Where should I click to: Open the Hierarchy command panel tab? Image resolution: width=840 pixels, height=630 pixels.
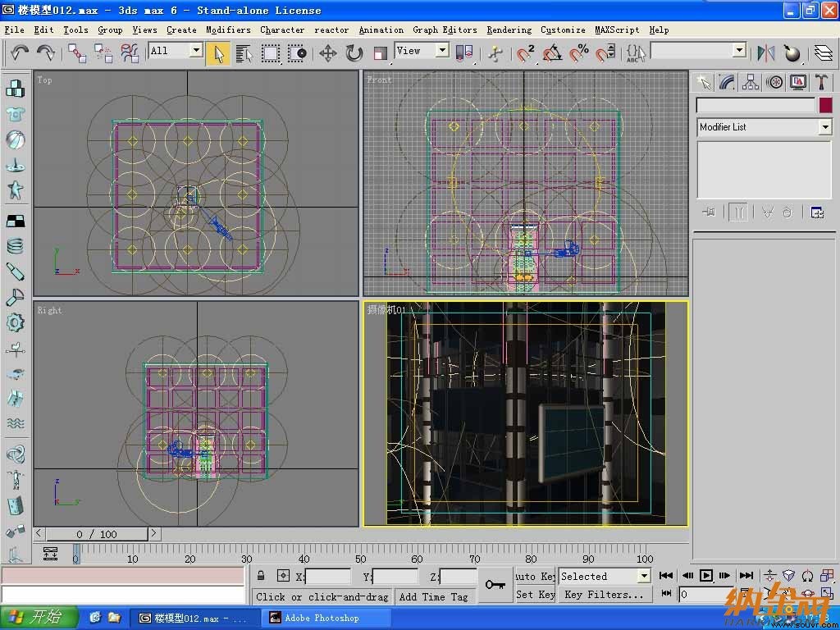751,82
